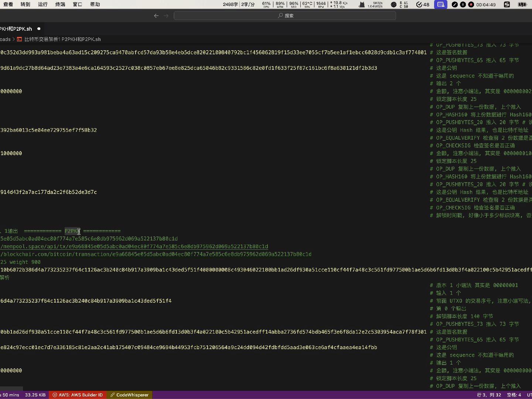Click the Sogou input method S icon

[x=507, y=4]
